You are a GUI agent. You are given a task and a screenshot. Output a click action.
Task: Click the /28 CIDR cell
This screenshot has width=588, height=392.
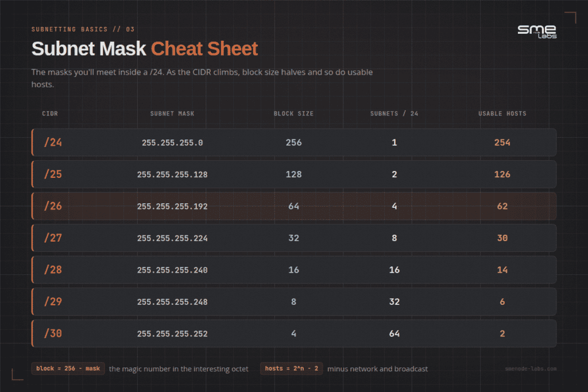pyautogui.click(x=53, y=270)
